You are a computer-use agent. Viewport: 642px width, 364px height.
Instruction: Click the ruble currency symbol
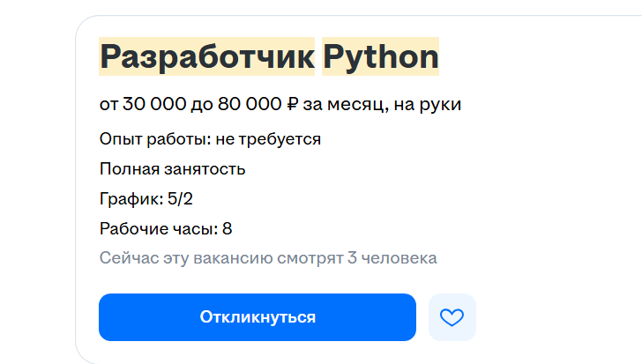(x=292, y=105)
